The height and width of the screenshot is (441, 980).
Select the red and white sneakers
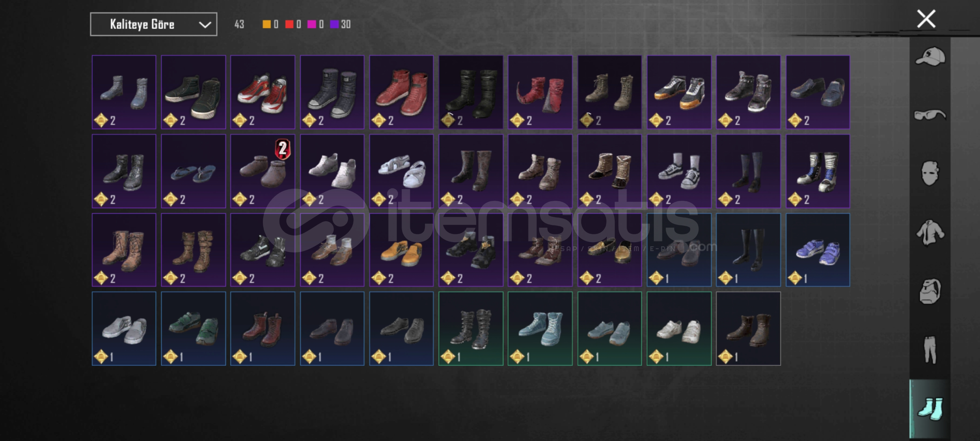point(262,92)
